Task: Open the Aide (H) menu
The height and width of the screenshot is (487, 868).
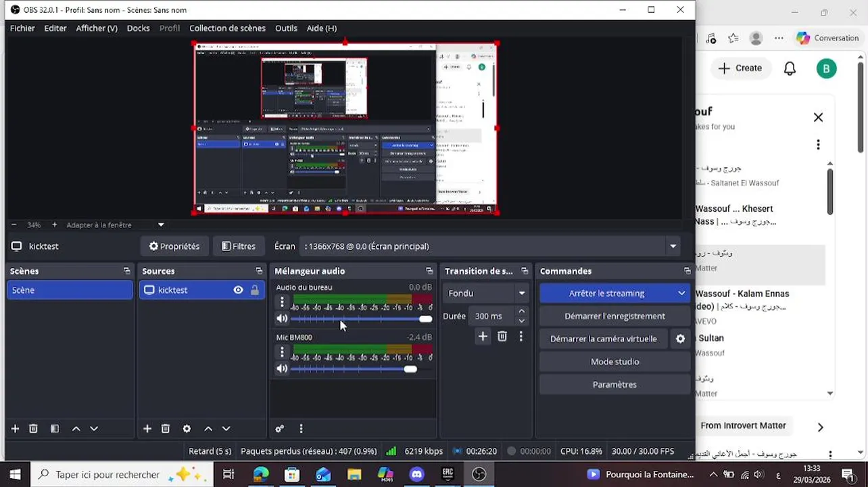Action: point(322,28)
